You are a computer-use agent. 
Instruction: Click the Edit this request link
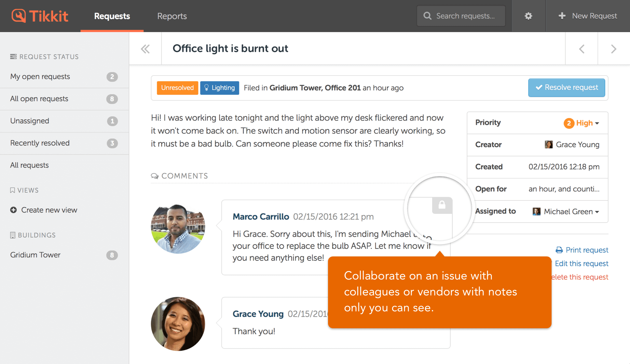[581, 264]
